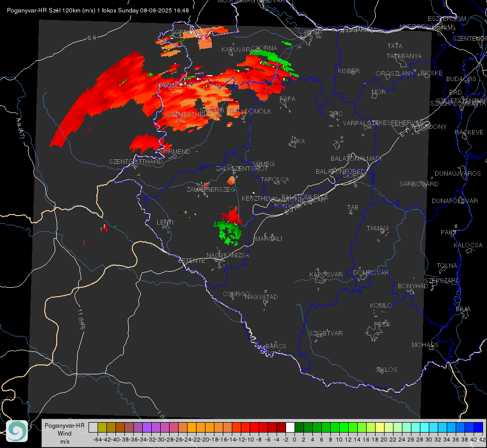Click the CELLDOMOLK city label
Image resolution: width=487 pixels, height=448 pixels.
point(250,112)
